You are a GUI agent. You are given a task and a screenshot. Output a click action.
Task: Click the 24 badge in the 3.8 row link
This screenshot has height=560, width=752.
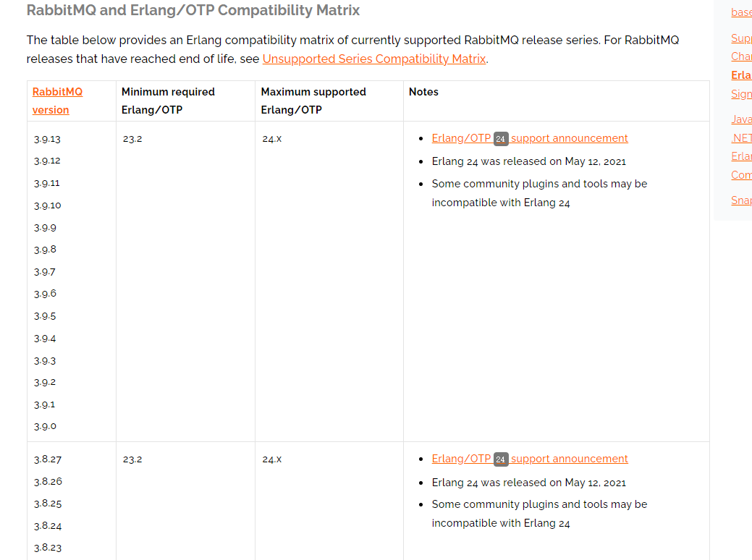point(501,459)
